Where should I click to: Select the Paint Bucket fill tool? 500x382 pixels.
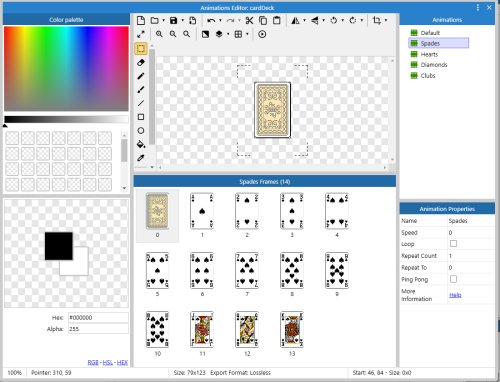141,144
